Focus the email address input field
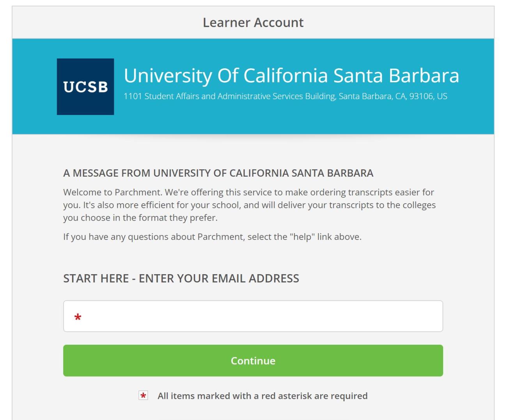The height and width of the screenshot is (420, 507). (x=257, y=316)
